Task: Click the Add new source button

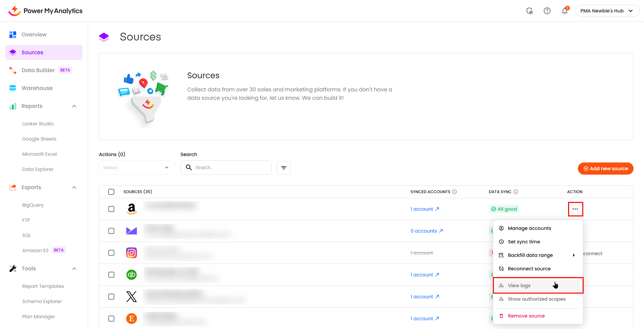Action: [605, 169]
